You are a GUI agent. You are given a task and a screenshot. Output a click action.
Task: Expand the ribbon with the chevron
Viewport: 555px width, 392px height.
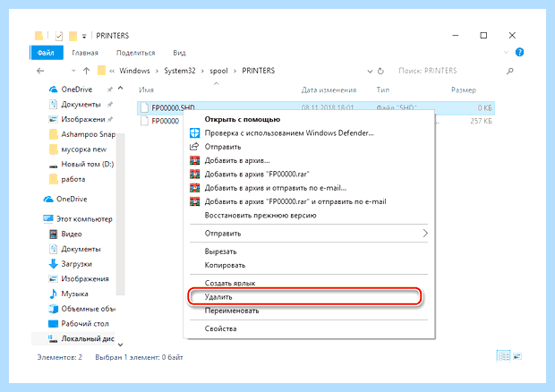tap(506, 53)
